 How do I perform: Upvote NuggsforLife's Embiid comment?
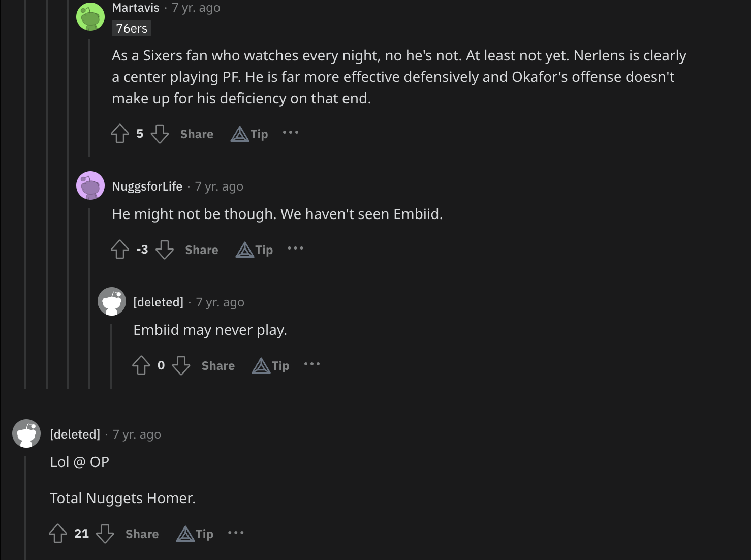point(120,250)
